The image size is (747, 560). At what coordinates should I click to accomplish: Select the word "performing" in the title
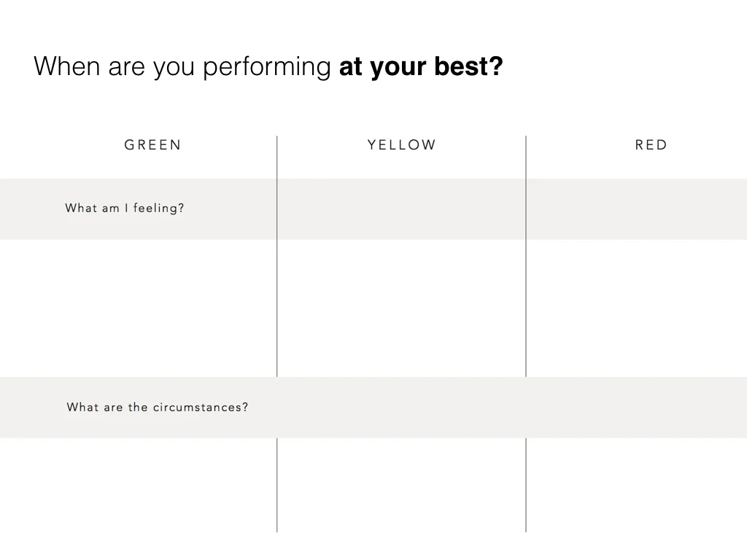click(267, 66)
